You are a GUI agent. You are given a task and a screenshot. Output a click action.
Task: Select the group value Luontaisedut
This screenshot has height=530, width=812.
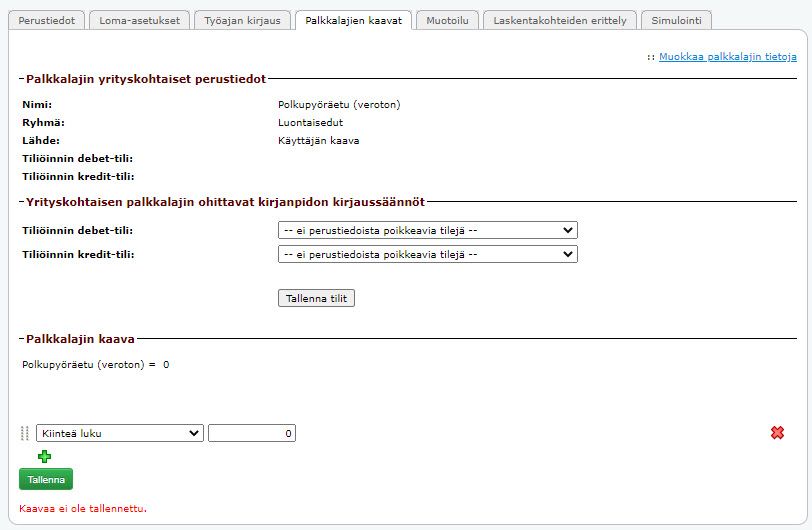310,123
